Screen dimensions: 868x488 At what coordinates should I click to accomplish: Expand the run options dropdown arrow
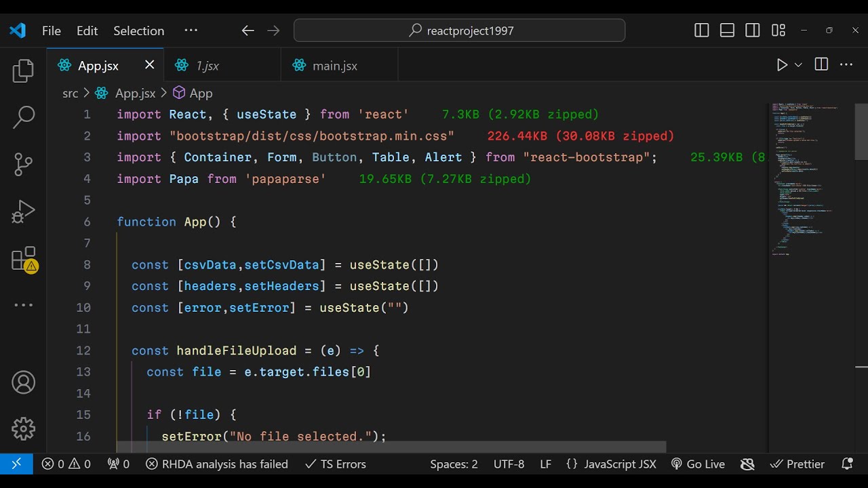pyautogui.click(x=798, y=65)
